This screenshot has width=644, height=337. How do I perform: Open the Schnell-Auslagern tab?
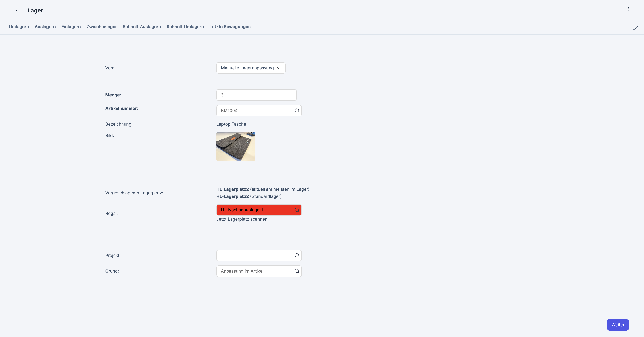tap(141, 27)
